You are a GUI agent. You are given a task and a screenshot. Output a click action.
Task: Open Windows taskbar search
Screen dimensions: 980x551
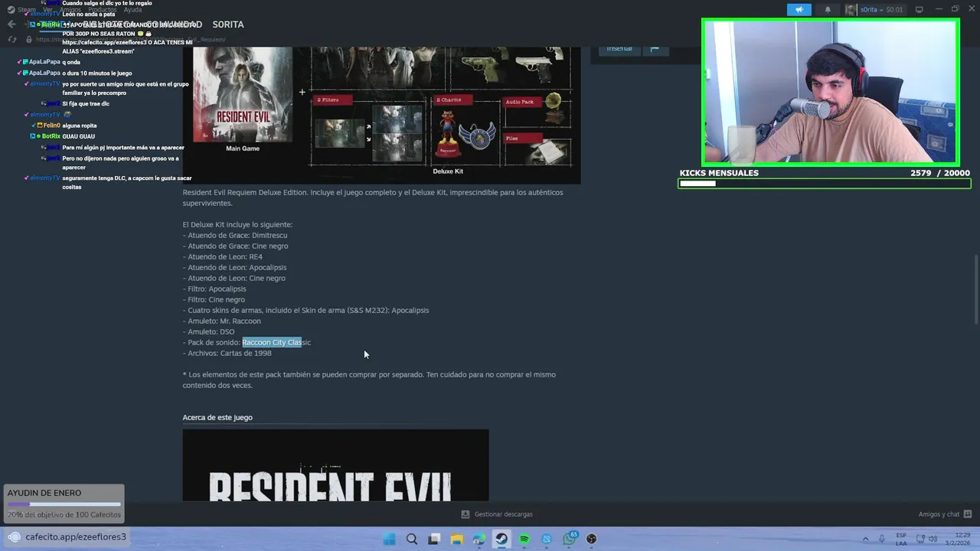[x=412, y=539]
